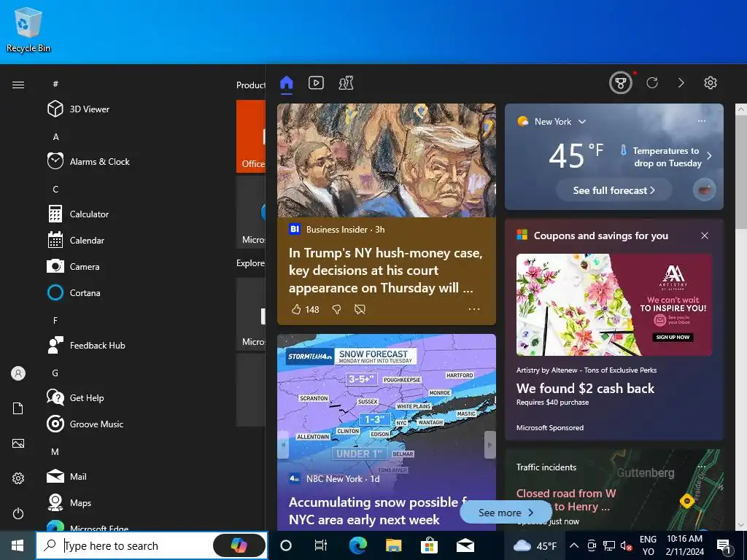Click the taskbar weather 45°F widget

coord(535,545)
